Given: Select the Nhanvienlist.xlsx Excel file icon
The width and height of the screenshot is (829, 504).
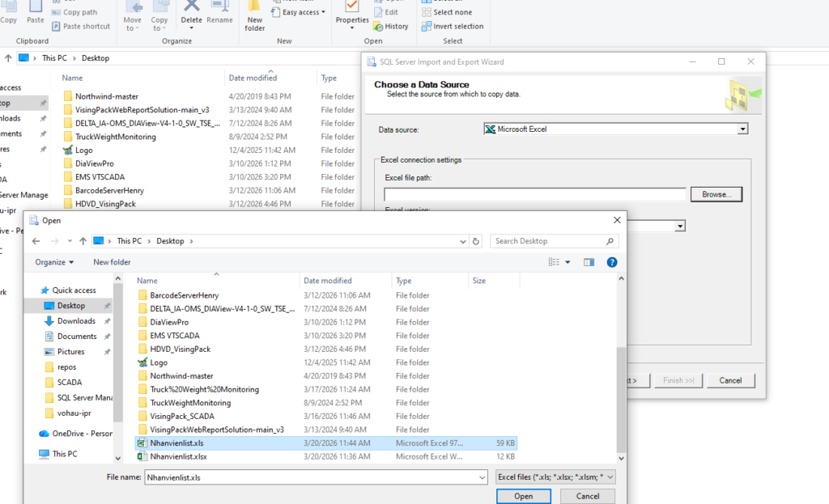Looking at the screenshot, I should click(142, 456).
